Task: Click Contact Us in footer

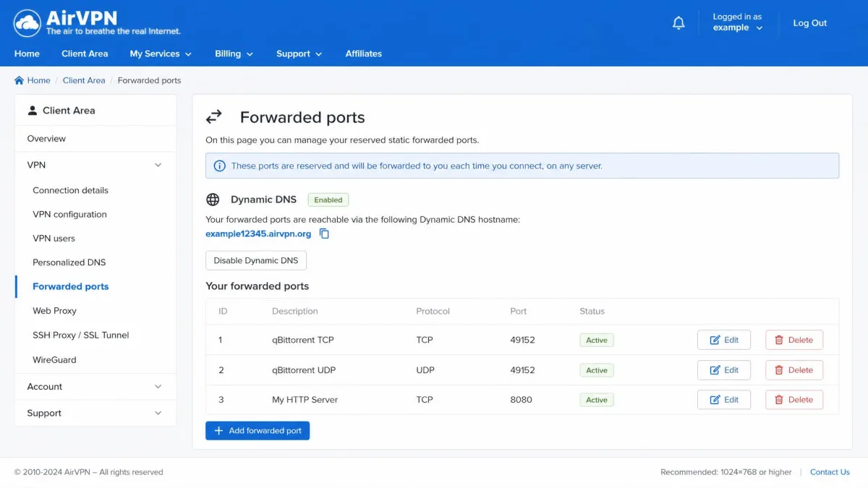Action: point(830,472)
